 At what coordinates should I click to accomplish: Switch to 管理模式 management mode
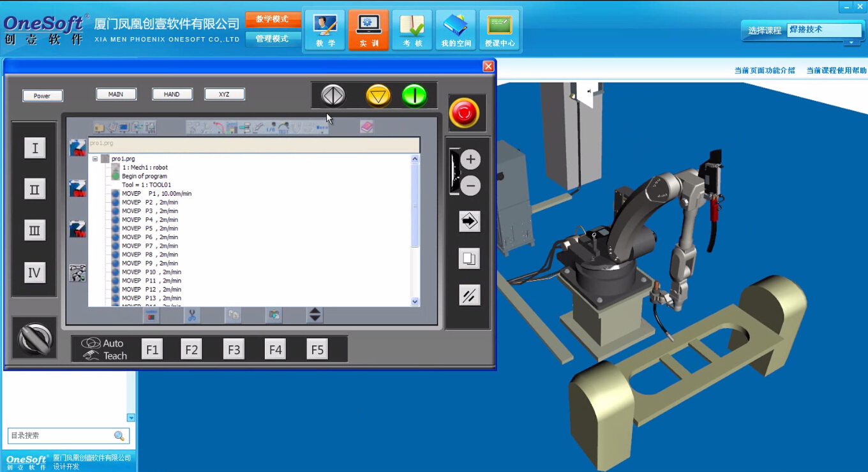(x=273, y=39)
